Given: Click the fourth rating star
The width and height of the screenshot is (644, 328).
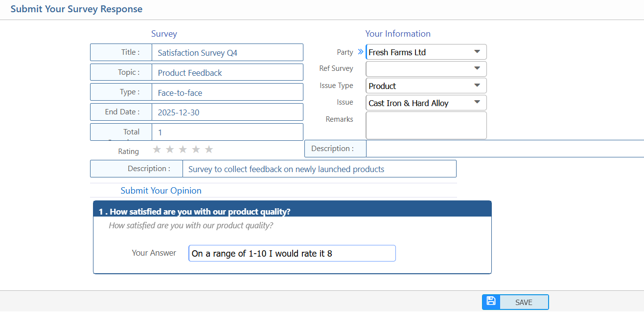Looking at the screenshot, I should coord(196,150).
